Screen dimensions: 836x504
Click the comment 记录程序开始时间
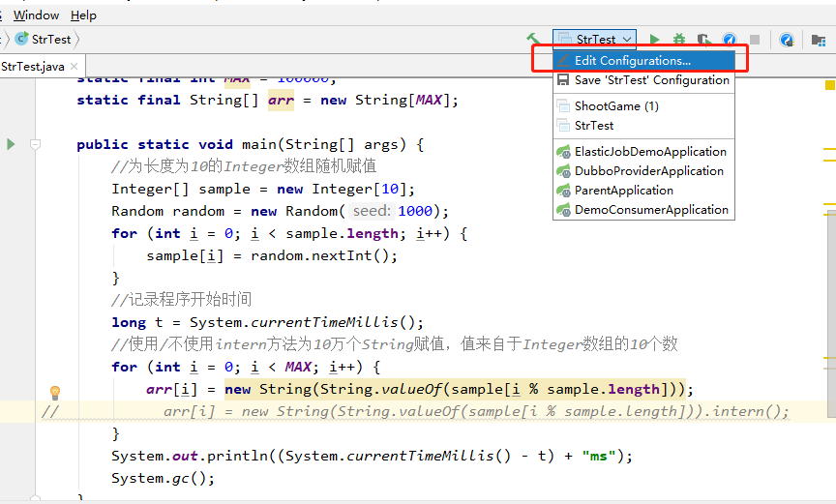[181, 300]
